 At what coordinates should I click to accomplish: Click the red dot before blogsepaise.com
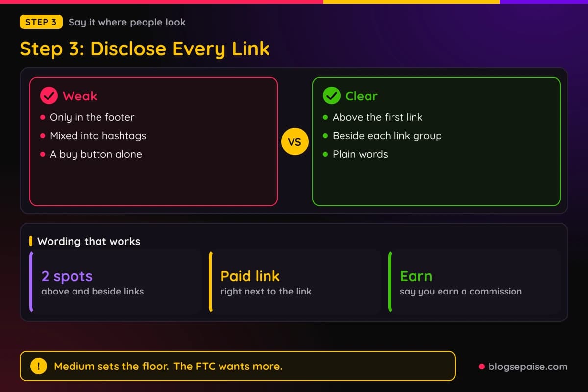click(481, 367)
